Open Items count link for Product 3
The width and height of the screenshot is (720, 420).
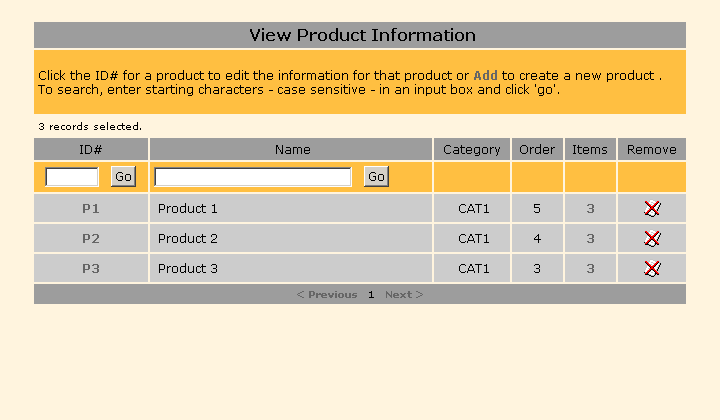(590, 269)
